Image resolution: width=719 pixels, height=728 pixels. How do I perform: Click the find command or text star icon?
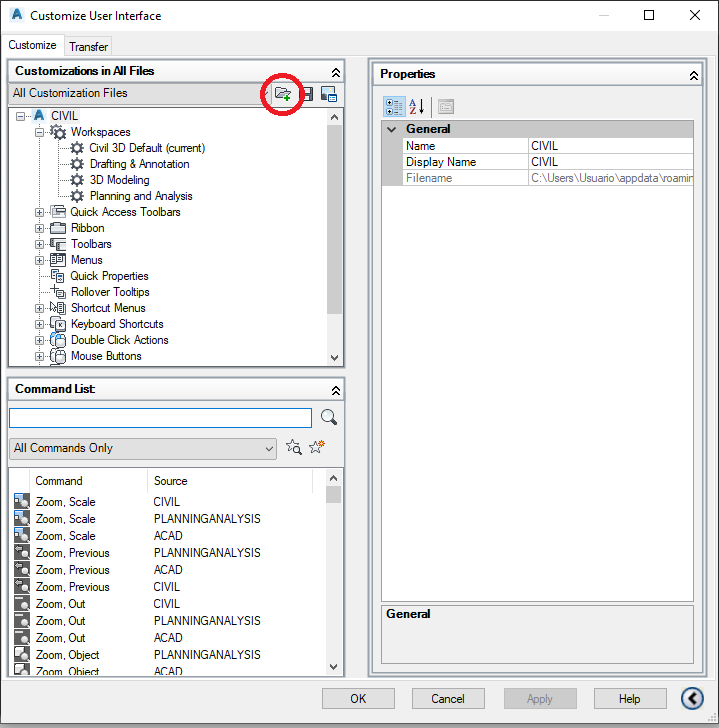[x=293, y=447]
